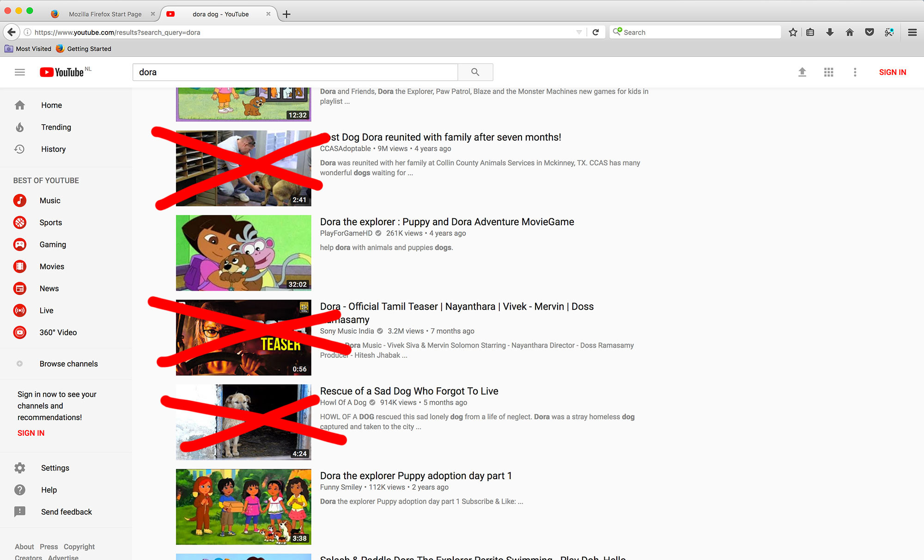This screenshot has width=924, height=560.
Task: Open the Press footer link
Action: click(x=49, y=547)
